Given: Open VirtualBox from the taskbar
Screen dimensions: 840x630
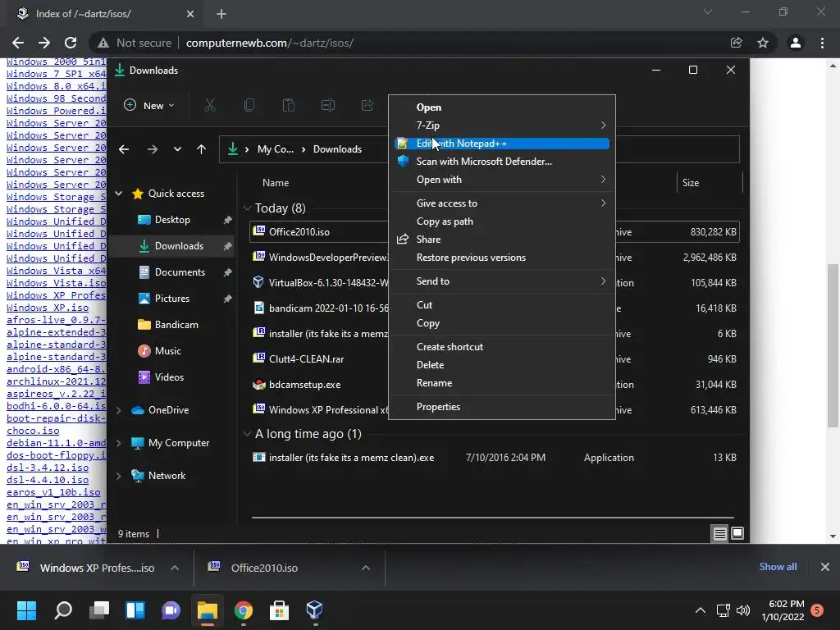Looking at the screenshot, I should point(314,610).
